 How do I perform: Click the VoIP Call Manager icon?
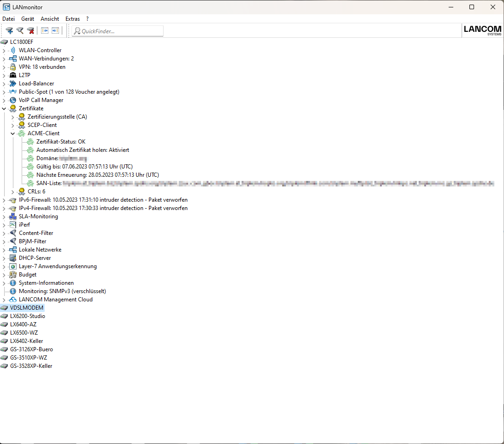13,100
